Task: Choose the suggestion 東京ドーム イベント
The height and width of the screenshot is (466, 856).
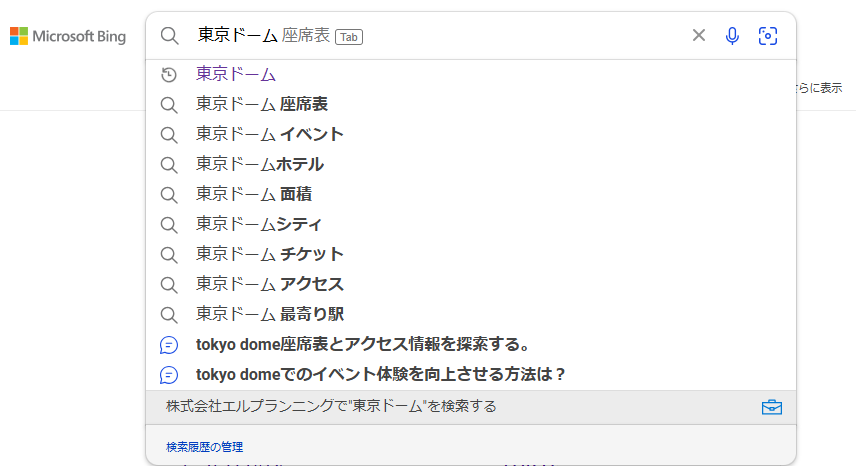Action: [471, 134]
